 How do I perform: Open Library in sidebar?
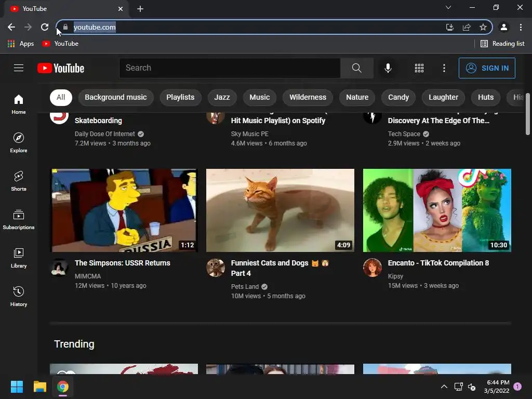[x=19, y=258]
